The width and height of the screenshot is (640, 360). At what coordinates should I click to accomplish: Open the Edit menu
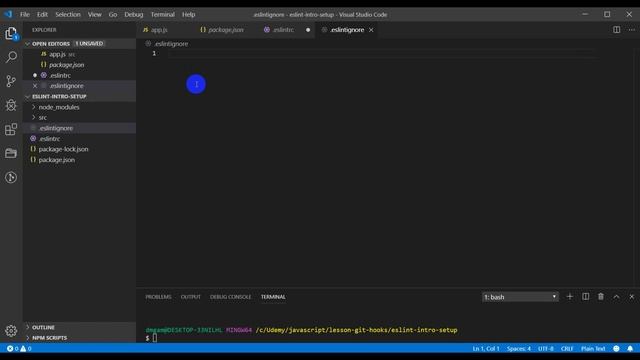42,14
